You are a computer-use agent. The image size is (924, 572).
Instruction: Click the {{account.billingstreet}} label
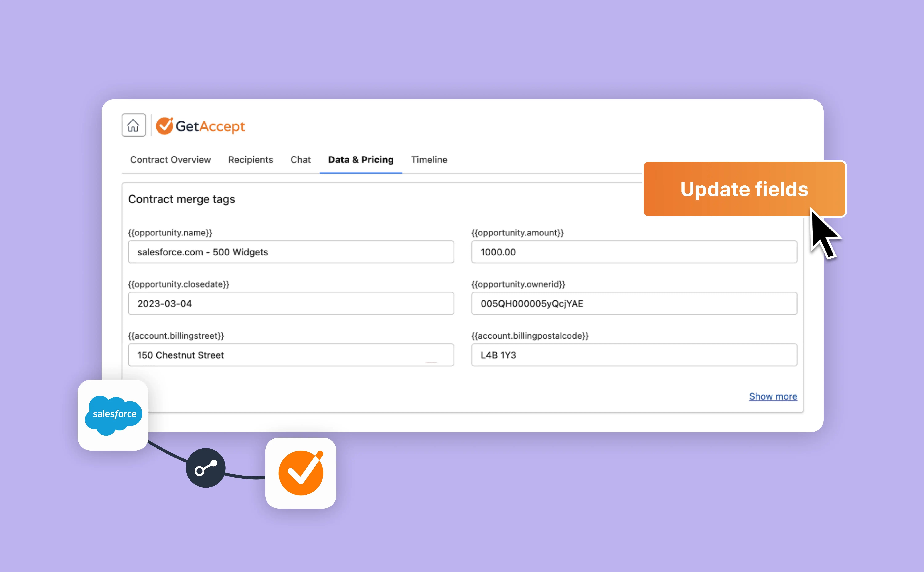click(x=176, y=336)
